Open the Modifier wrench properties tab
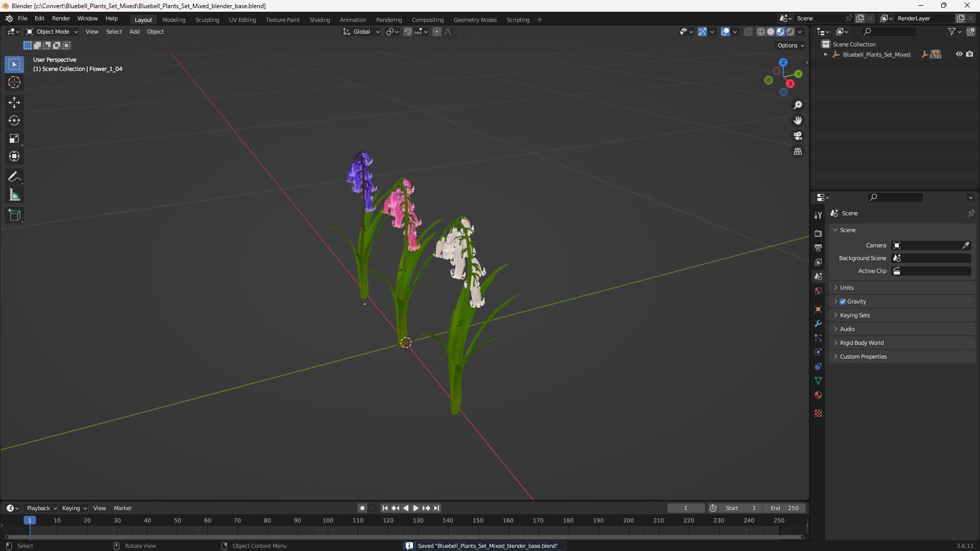980x551 pixels. tap(818, 323)
